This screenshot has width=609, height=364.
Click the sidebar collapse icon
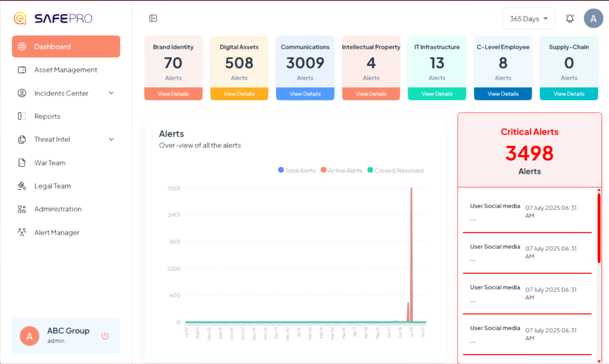153,18
